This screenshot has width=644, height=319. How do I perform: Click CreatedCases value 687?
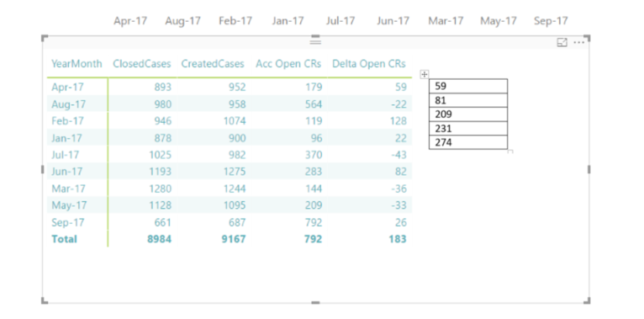237,222
